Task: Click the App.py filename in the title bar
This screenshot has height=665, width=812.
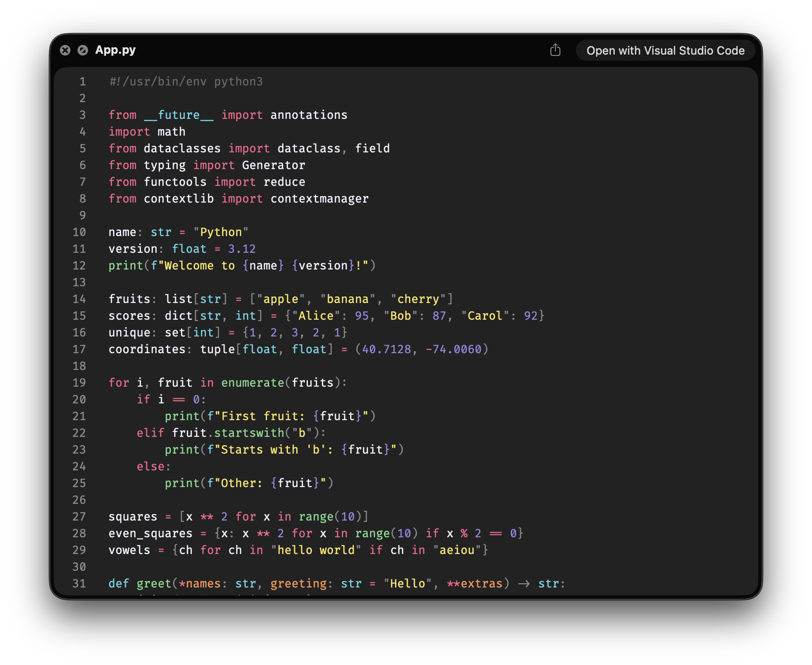Action: pos(115,50)
